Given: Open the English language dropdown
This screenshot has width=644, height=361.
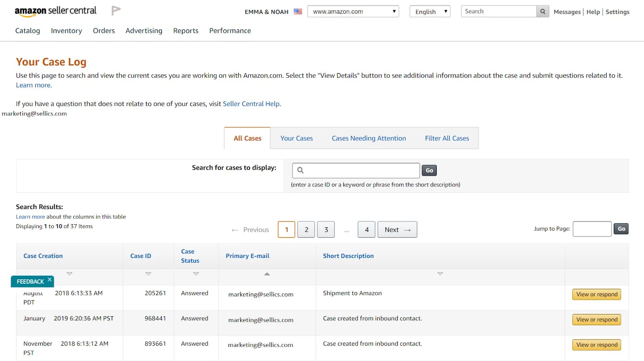Looking at the screenshot, I should pyautogui.click(x=430, y=12).
